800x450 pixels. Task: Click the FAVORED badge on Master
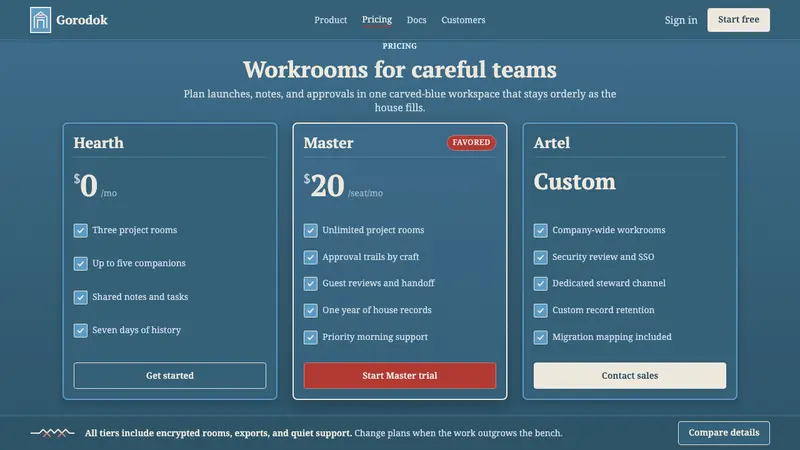(x=471, y=142)
